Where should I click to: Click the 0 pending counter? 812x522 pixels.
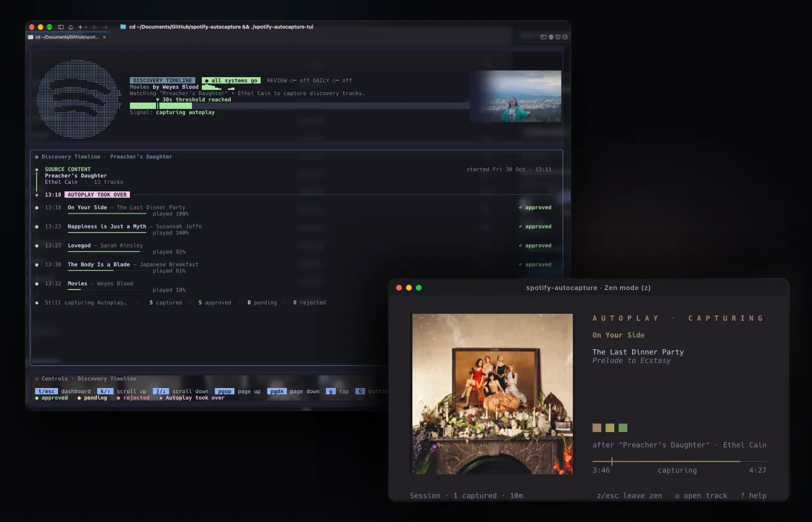click(262, 303)
